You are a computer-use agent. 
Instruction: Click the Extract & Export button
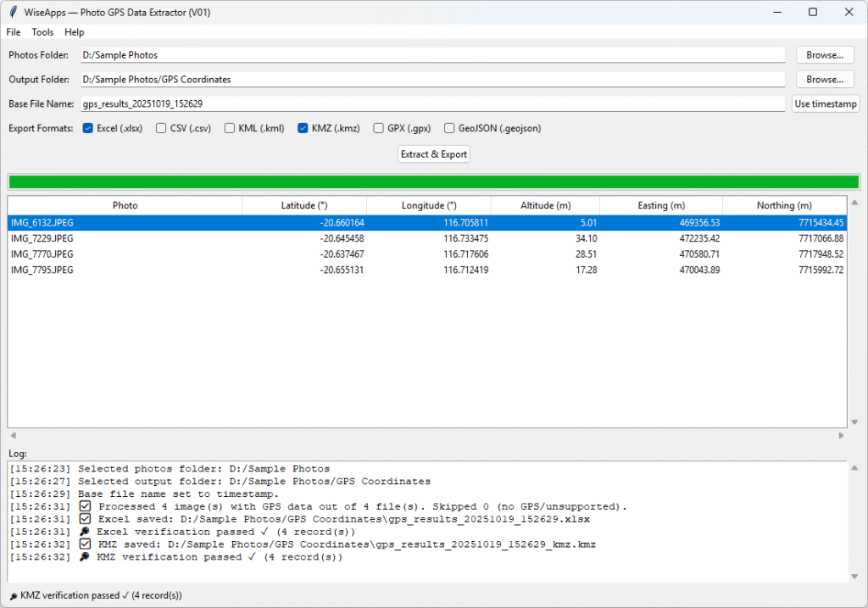[433, 154]
